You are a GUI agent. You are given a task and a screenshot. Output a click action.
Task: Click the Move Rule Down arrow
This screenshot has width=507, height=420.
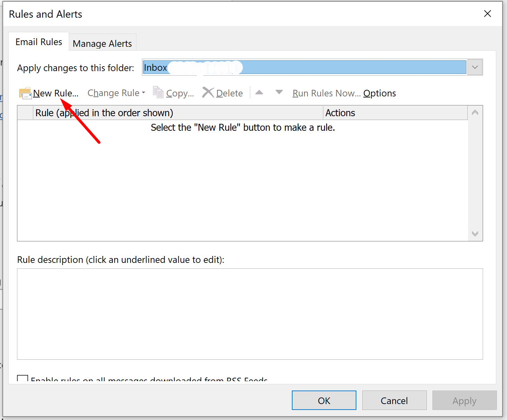click(279, 92)
